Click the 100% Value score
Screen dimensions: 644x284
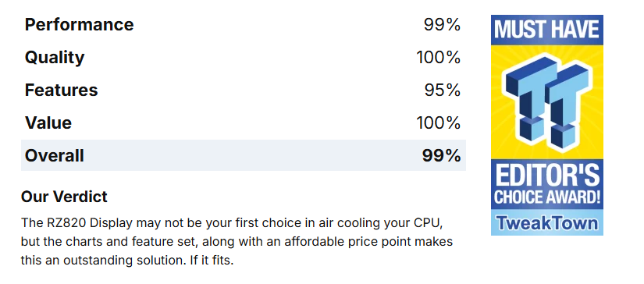point(438,122)
